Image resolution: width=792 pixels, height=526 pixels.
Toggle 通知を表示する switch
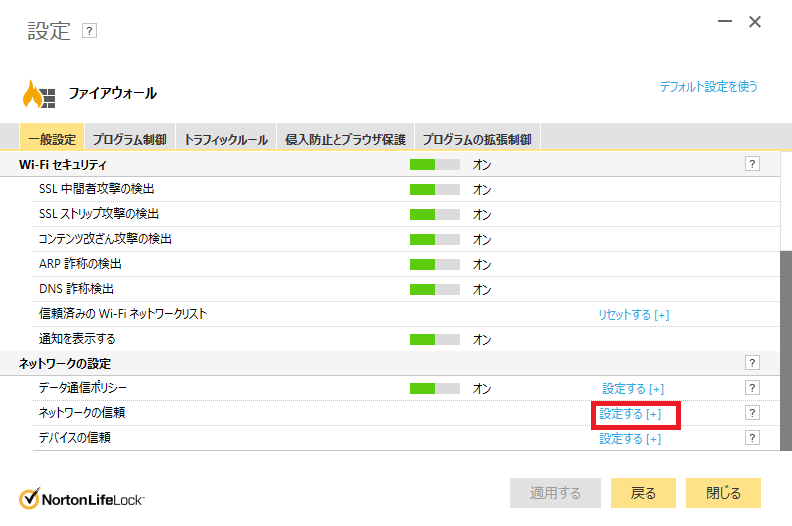point(435,340)
